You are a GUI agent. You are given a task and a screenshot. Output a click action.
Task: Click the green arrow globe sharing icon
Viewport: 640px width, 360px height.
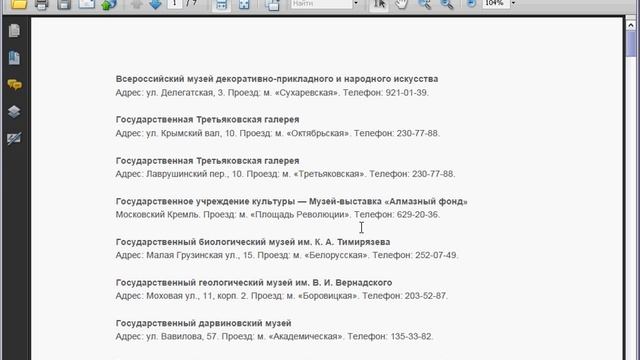coord(109,4)
